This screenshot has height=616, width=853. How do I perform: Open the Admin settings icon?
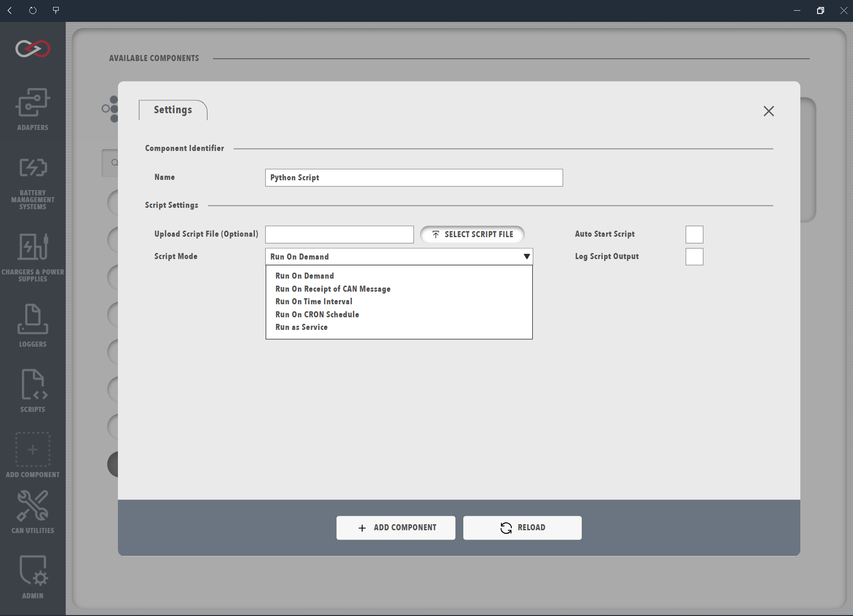33,576
